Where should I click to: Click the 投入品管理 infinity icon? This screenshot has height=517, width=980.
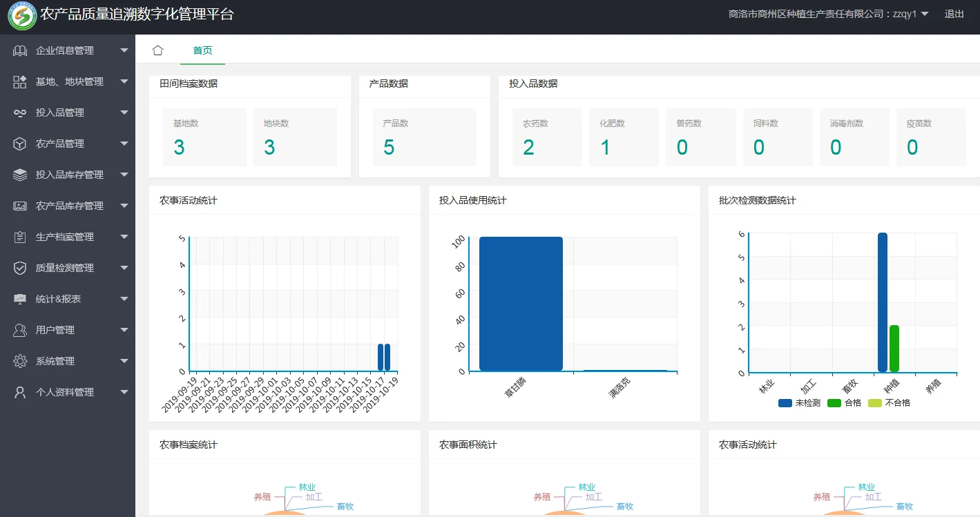20,113
